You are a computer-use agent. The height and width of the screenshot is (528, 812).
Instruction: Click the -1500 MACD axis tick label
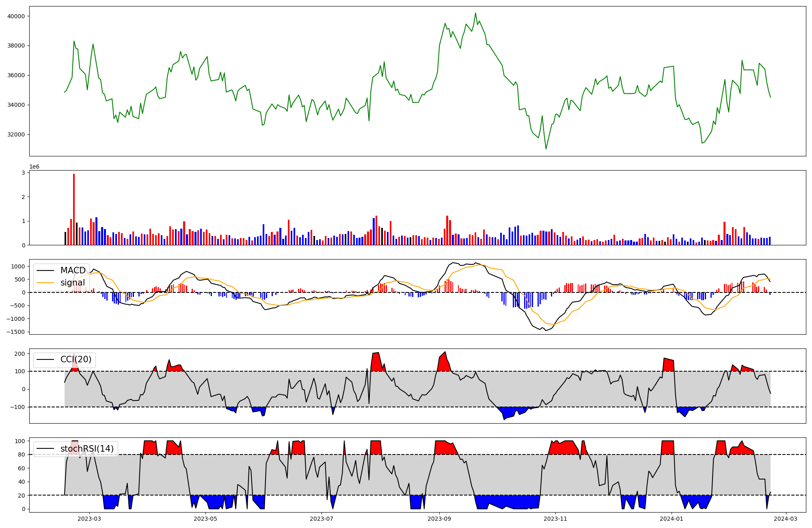click(x=15, y=332)
